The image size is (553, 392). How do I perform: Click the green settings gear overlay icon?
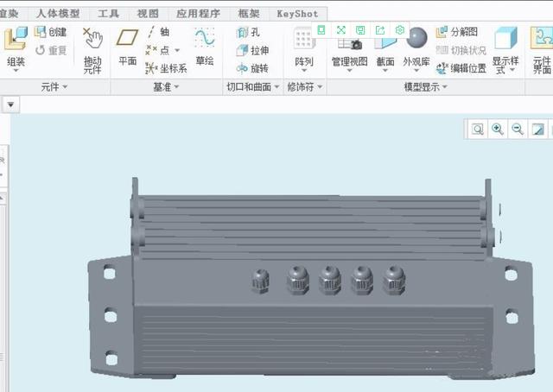pyautogui.click(x=399, y=30)
